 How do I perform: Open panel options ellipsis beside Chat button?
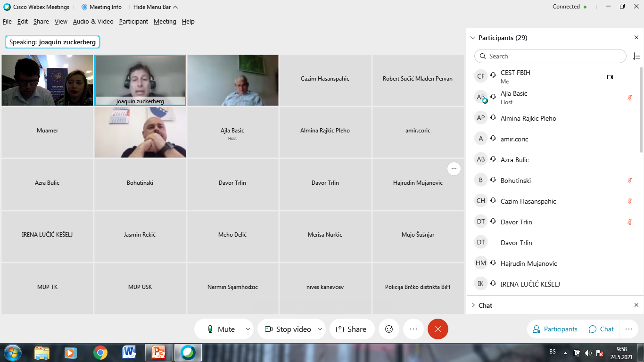tap(628, 329)
